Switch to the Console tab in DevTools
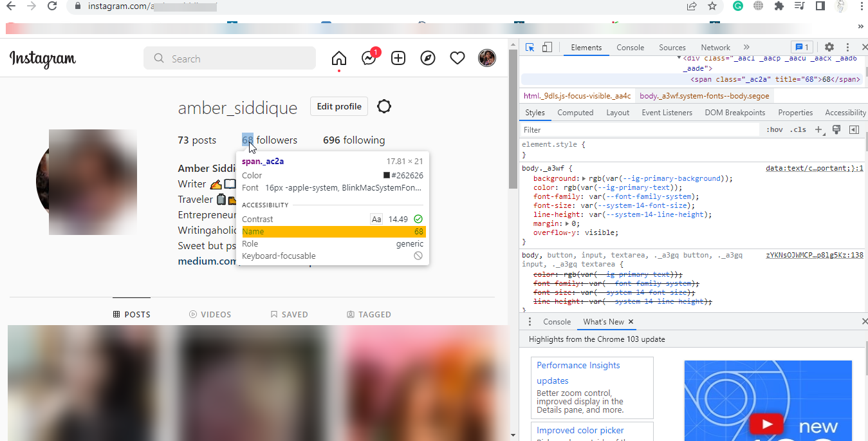Viewport: 868px width, 441px height. point(630,48)
